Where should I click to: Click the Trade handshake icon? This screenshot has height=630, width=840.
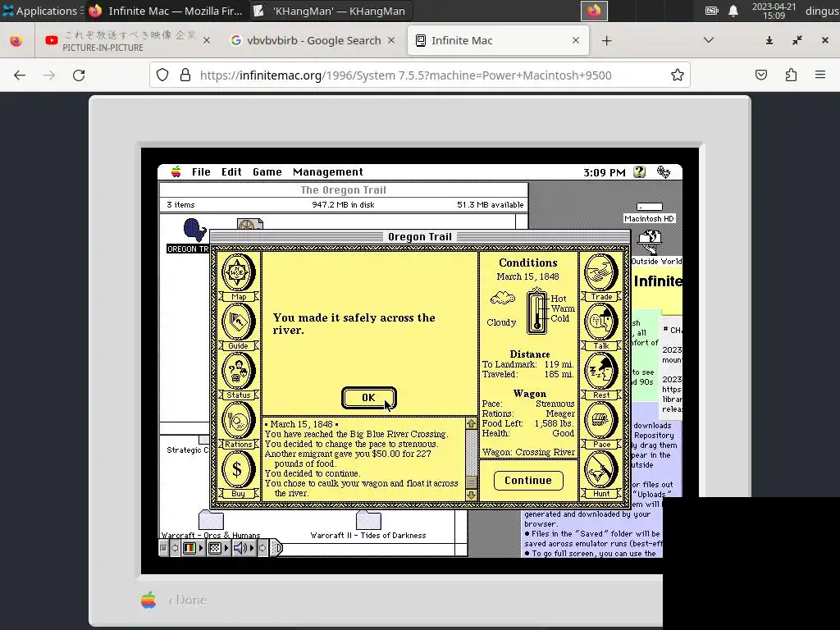click(x=601, y=277)
